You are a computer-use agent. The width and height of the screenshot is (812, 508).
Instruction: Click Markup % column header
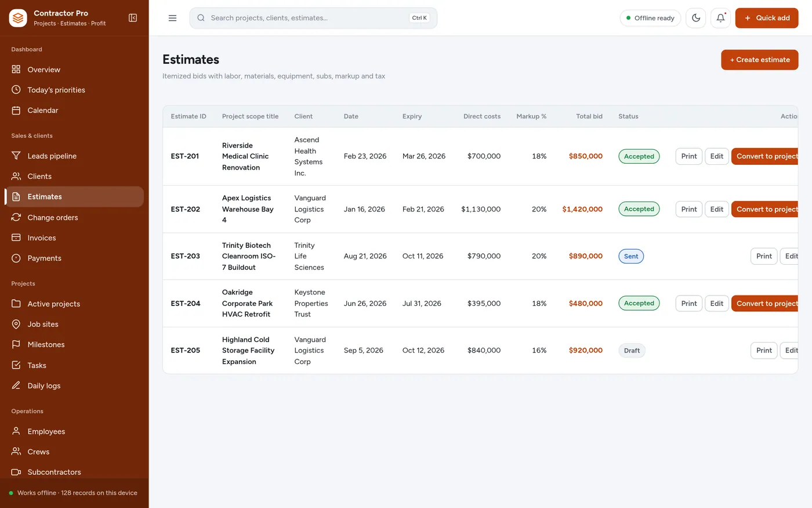tap(531, 117)
